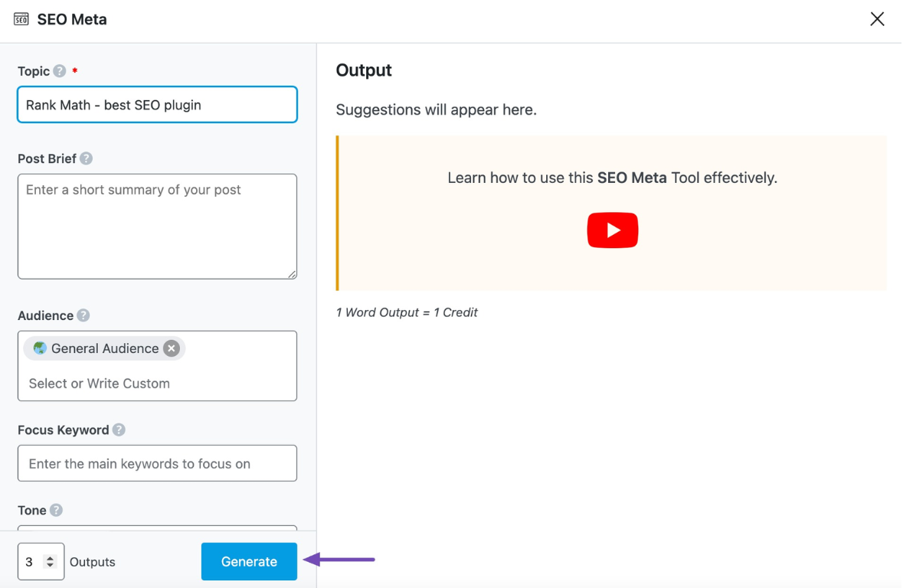Play the YouTube tutorial video
This screenshot has width=903, height=588.
612,230
